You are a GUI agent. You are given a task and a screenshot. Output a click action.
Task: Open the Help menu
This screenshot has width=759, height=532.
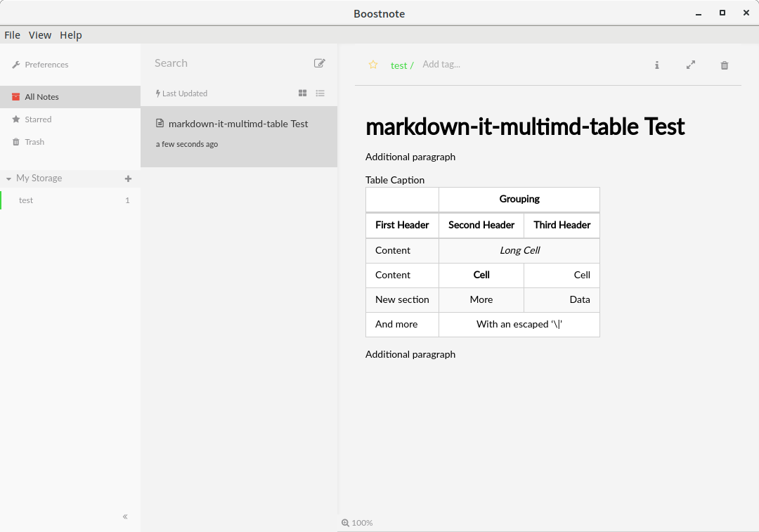[x=71, y=35]
